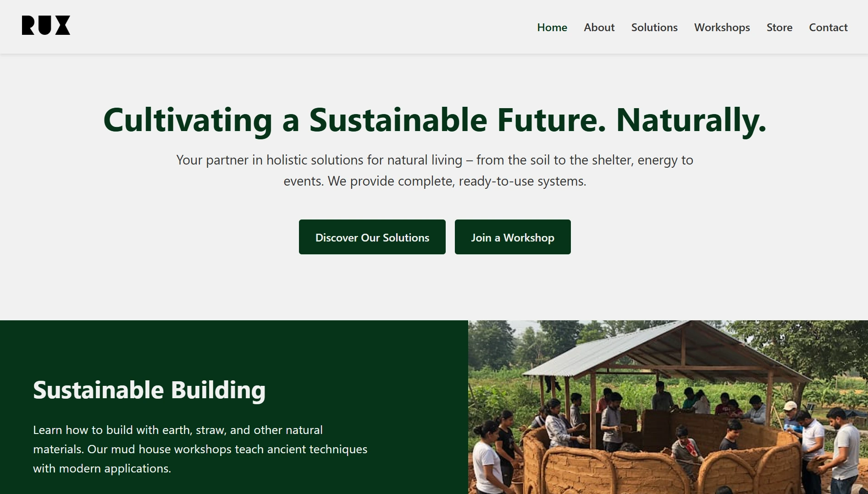The width and height of the screenshot is (868, 494).
Task: Click the RUX logo
Action: pyautogui.click(x=46, y=26)
